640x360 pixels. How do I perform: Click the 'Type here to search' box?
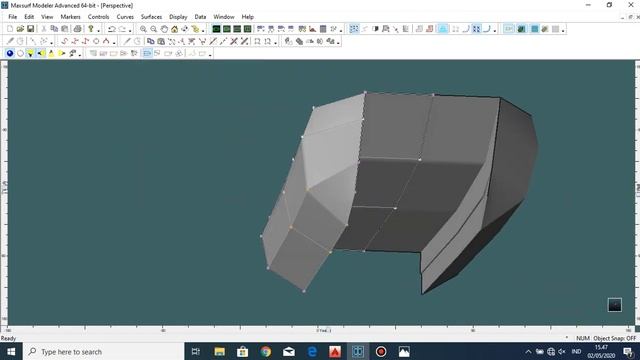coord(104,351)
